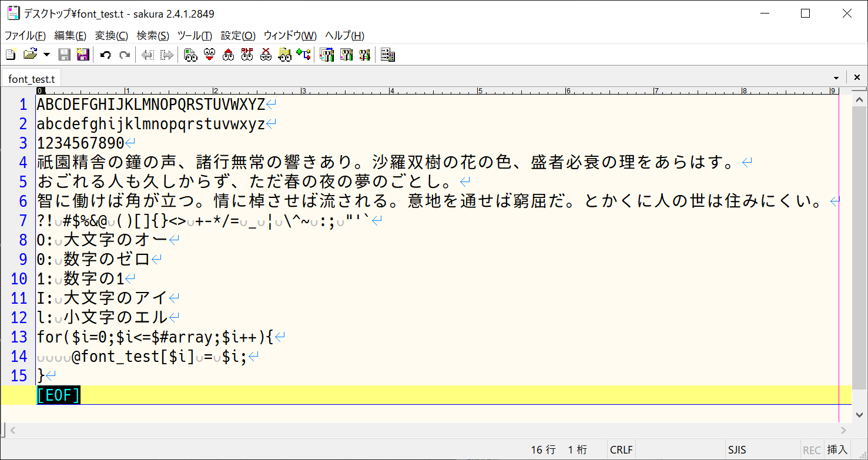Screen dimensions: 868x460
Task: Click the vertical scrollbar track
Action: coord(859,258)
